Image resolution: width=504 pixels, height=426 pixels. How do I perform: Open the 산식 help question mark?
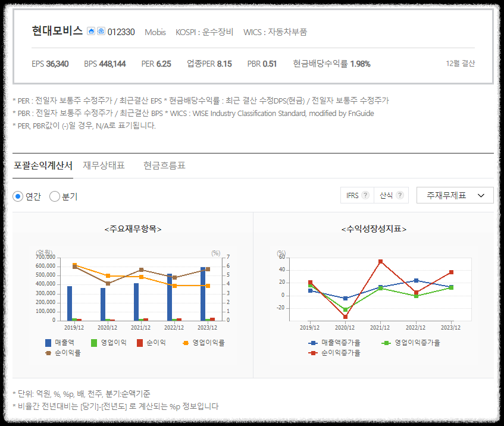pyautogui.click(x=399, y=195)
